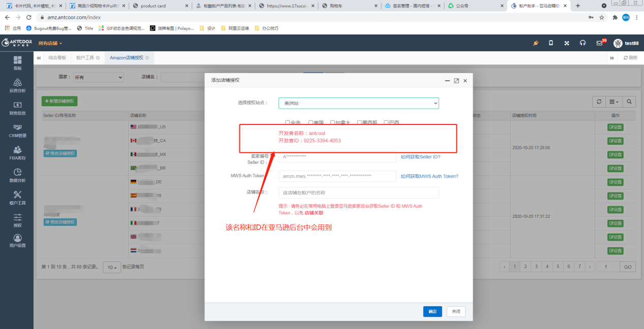The height and width of the screenshot is (329, 644).
Task: Open the 如何获取MWS Auth Token? link
Action: click(429, 176)
